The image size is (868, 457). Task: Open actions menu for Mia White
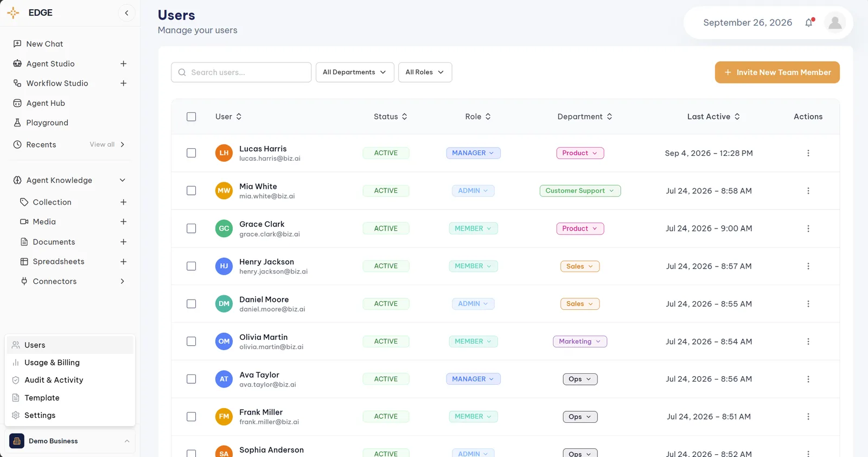tap(808, 191)
